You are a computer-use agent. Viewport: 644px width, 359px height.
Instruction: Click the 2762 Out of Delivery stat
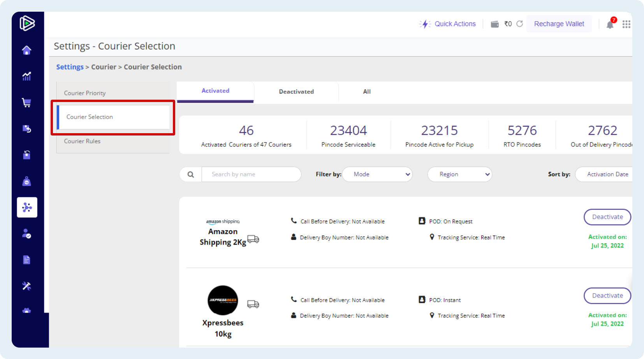coord(602,136)
